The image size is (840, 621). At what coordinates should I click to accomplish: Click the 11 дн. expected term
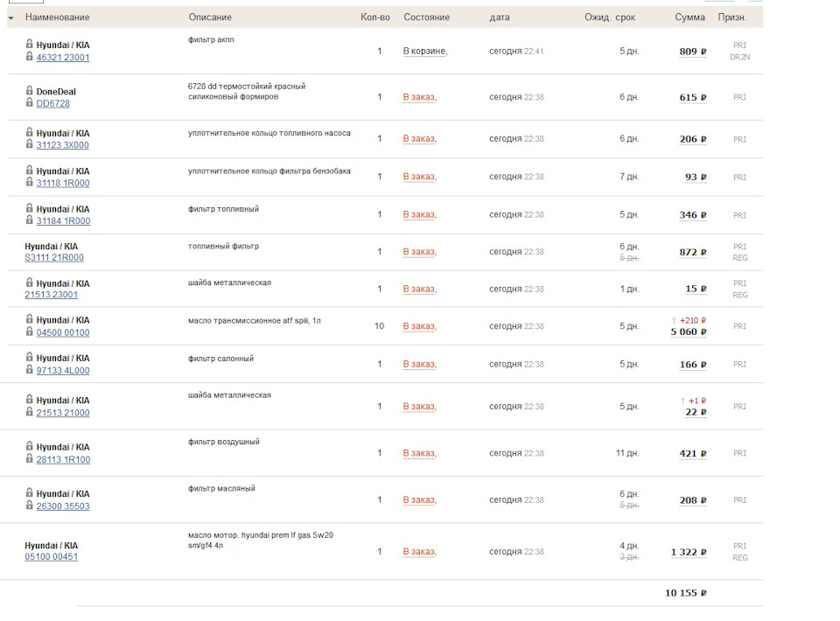point(627,453)
